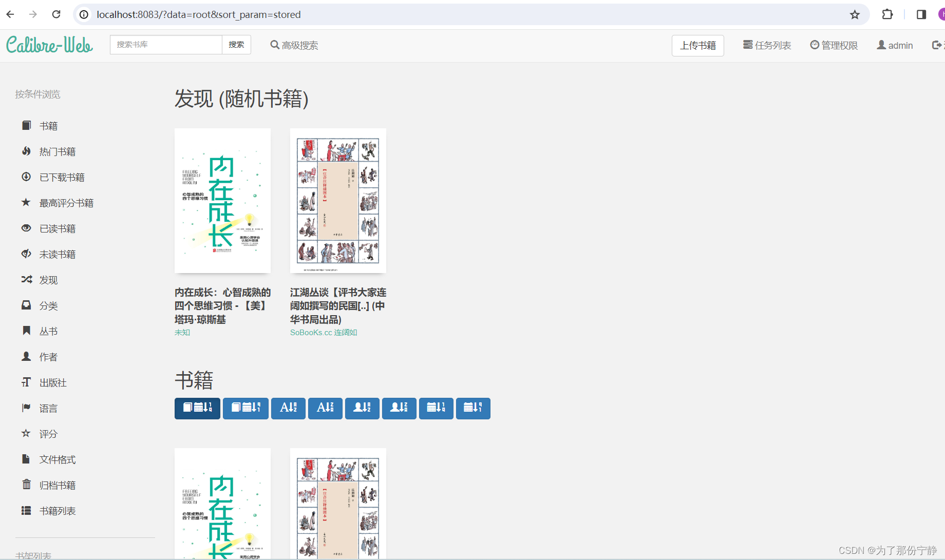Select 热门书籍 in the sidebar
This screenshot has height=560, width=945.
[x=58, y=151]
